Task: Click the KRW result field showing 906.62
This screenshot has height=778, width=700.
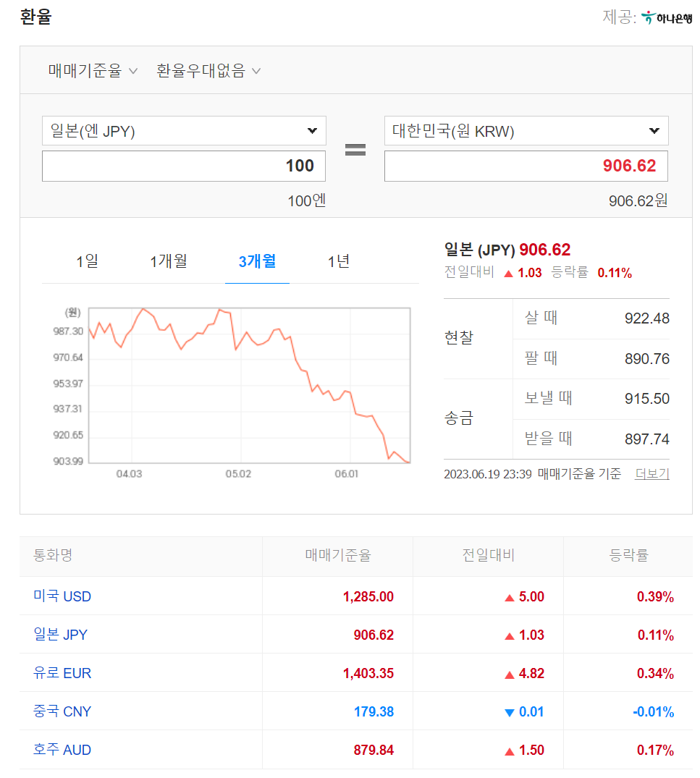Action: pos(526,166)
